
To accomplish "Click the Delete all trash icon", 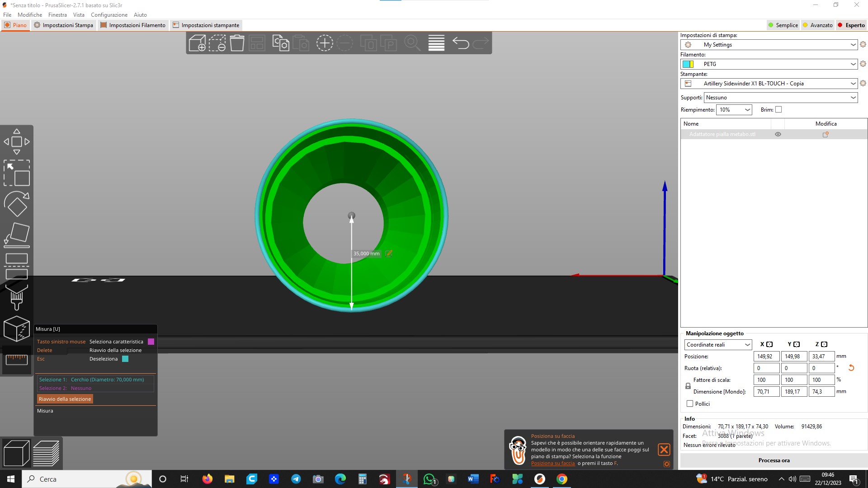I will 237,43.
